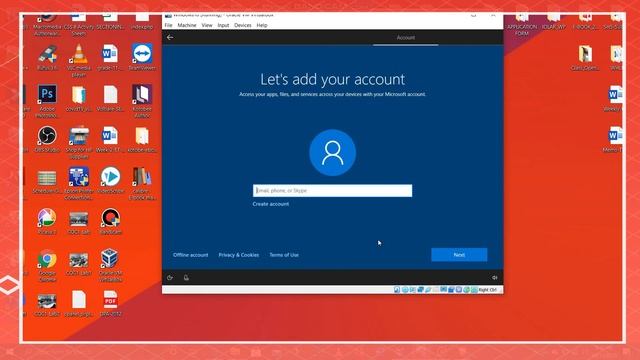Open the VirtualBox Help menu
The image size is (640, 360).
click(x=262, y=25)
